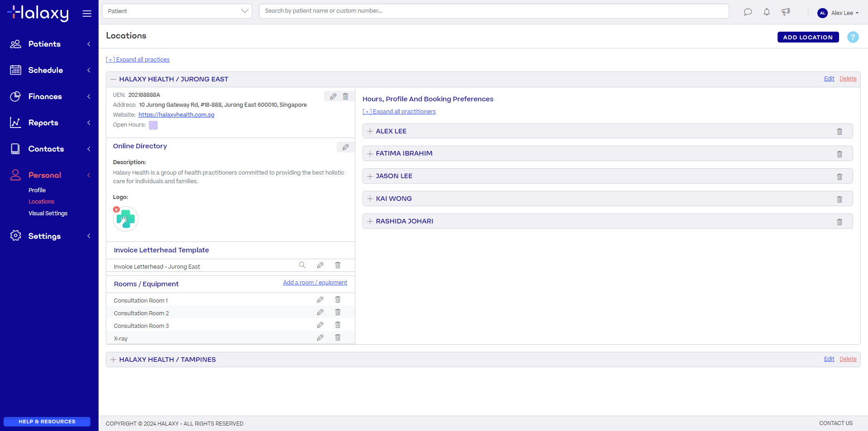Screen dimensions: 868x431
Task: Click the Halaxy logo
Action: coord(38,13)
